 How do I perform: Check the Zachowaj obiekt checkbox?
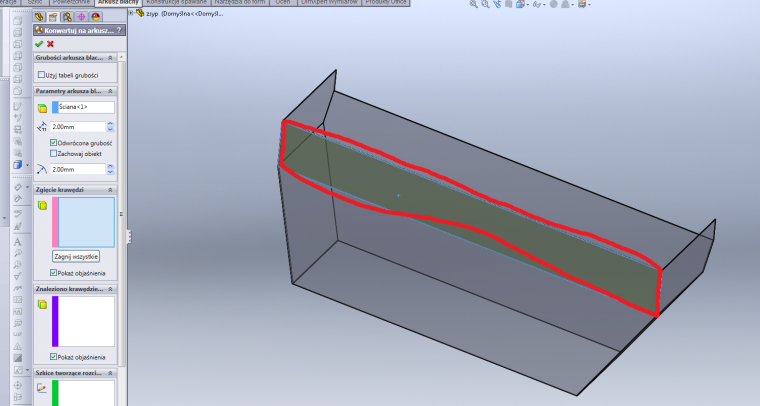tap(54, 154)
